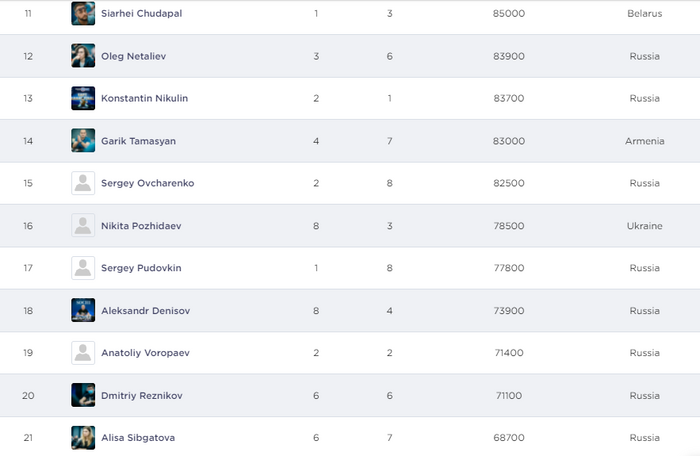Select Garik Tamasyan's avatar thumbnail
Image resolution: width=700 pixels, height=456 pixels.
(83, 141)
